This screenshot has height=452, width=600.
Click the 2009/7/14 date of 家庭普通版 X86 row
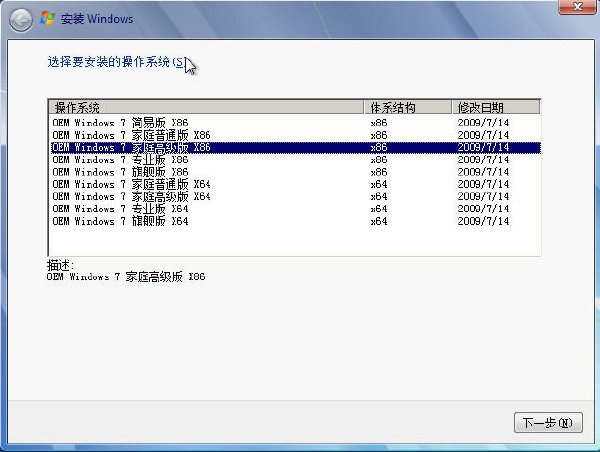point(483,135)
